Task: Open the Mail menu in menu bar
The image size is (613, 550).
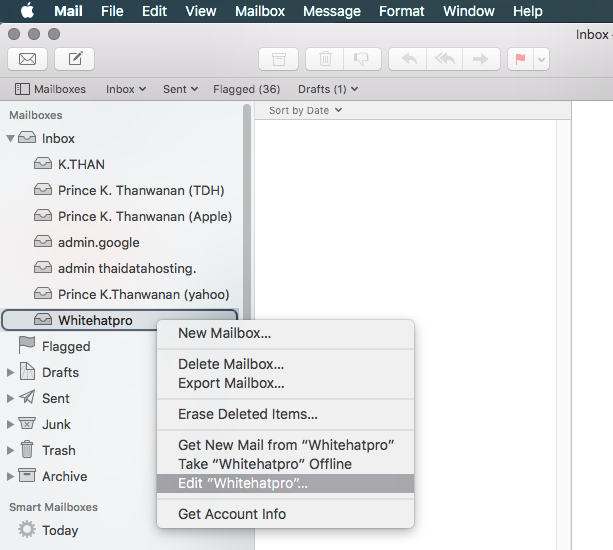Action: tap(68, 11)
